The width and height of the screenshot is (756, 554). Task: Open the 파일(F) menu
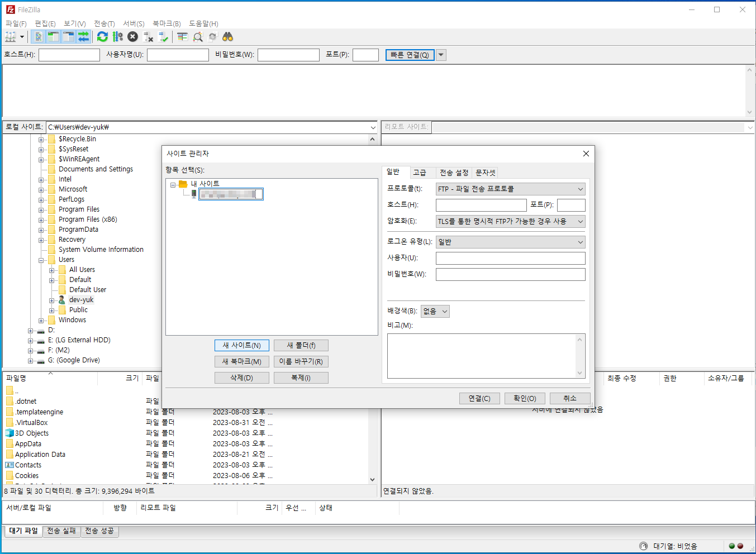click(16, 23)
